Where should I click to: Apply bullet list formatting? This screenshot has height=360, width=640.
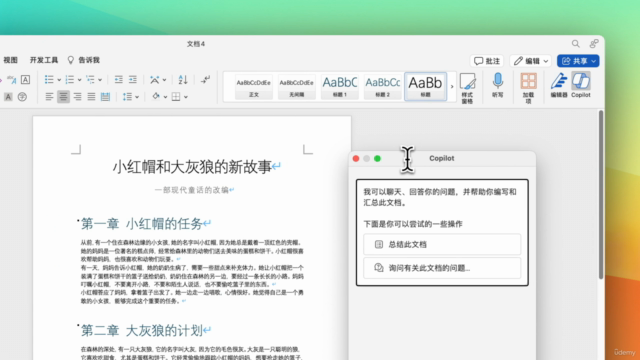pyautogui.click(x=49, y=80)
